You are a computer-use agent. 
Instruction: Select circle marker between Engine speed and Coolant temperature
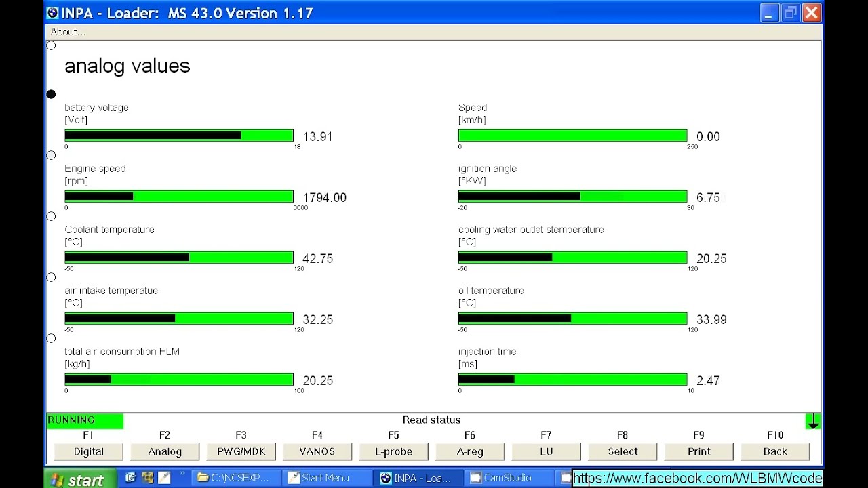51,216
